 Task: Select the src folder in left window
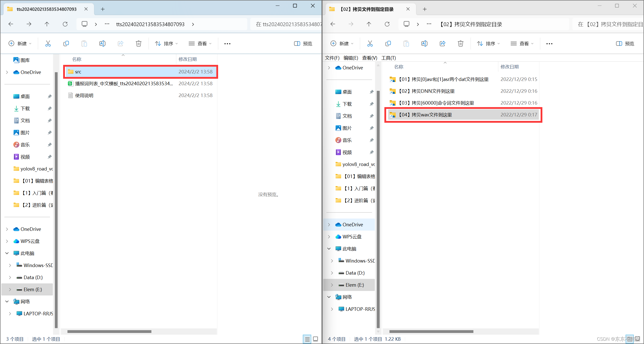click(141, 72)
